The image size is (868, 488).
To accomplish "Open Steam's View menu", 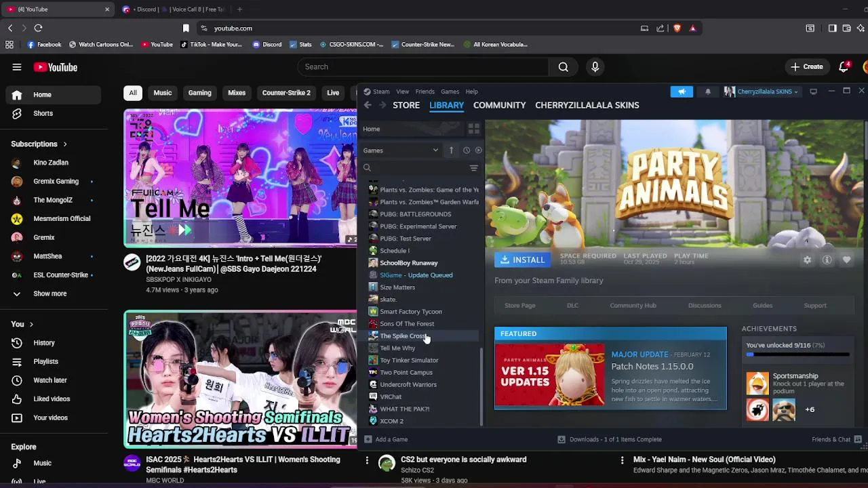I will pos(402,91).
